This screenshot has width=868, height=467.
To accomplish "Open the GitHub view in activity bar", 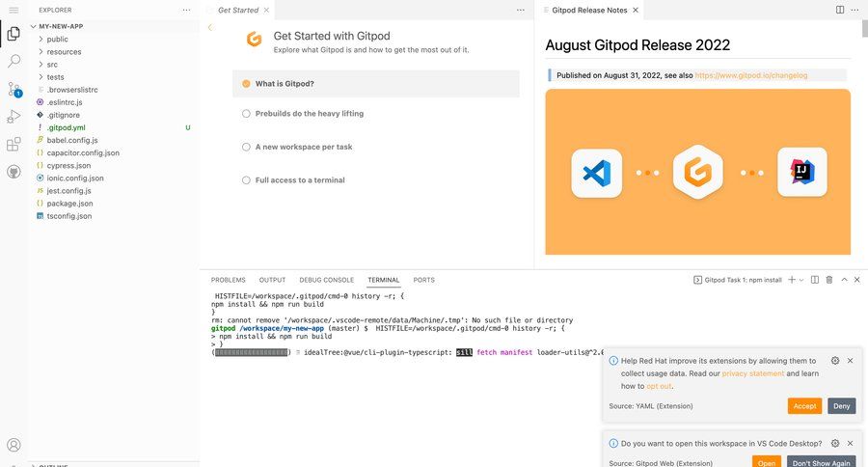I will coord(14,172).
